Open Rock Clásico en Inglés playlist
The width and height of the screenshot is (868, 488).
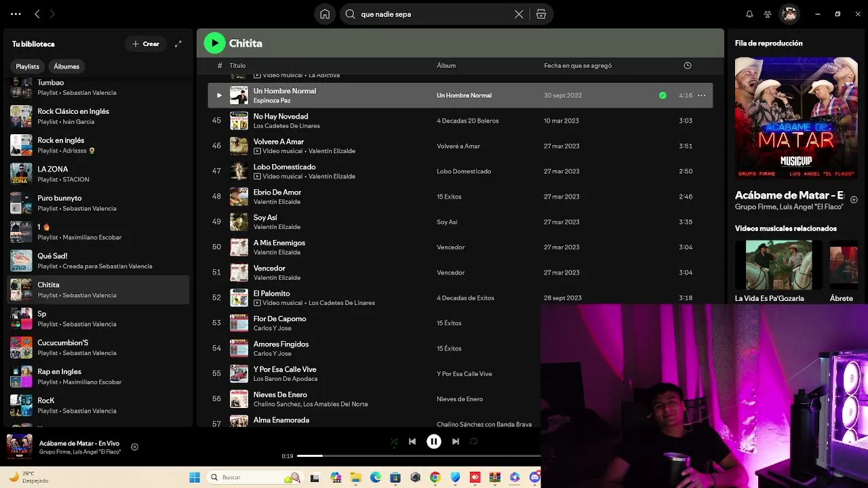click(x=98, y=116)
